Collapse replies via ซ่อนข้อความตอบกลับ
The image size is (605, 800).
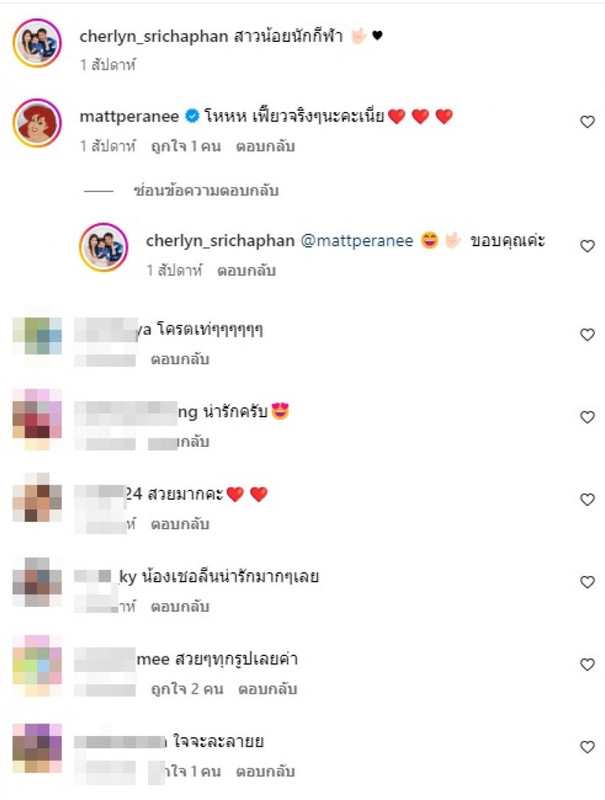pyautogui.click(x=206, y=191)
